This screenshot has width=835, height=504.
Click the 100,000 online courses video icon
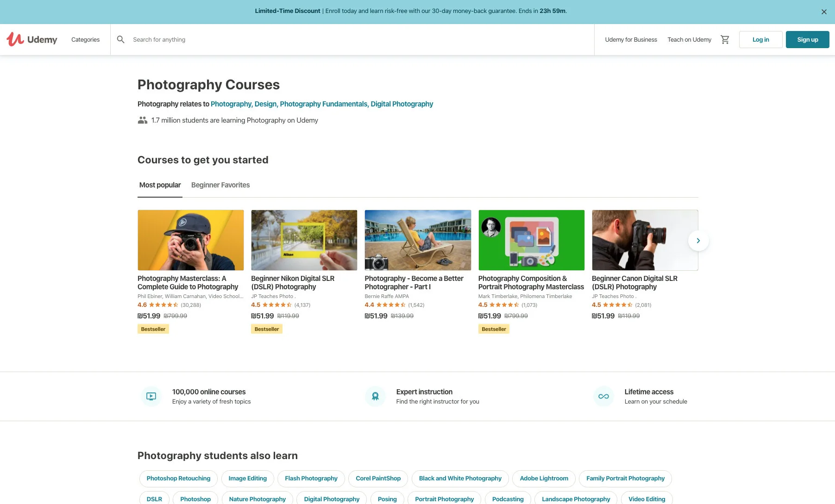pyautogui.click(x=151, y=396)
